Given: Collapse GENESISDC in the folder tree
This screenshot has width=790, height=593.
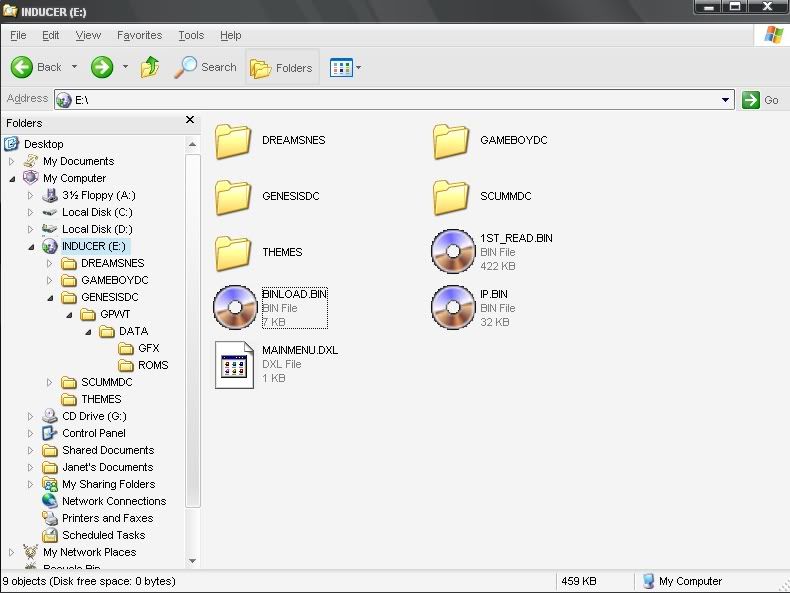Looking at the screenshot, I should pyautogui.click(x=50, y=297).
